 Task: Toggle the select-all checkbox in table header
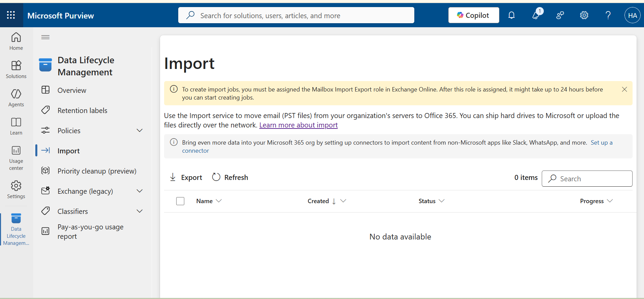point(180,201)
